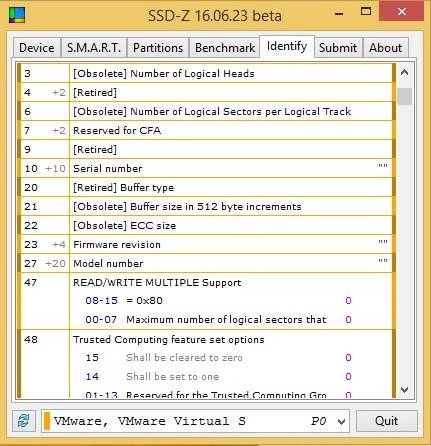Select the [Retired] Buffer type row

point(205,187)
